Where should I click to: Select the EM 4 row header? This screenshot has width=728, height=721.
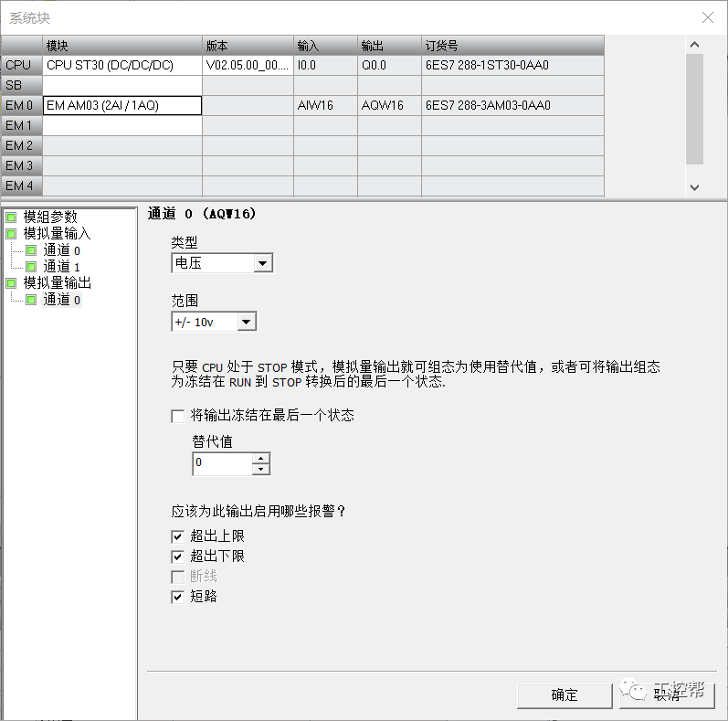[x=22, y=186]
